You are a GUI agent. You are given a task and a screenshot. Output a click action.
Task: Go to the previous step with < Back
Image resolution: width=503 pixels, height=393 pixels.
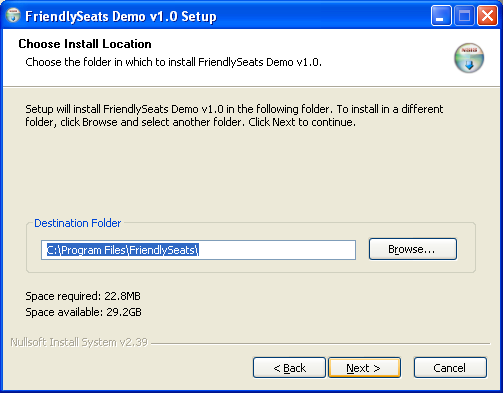(289, 368)
